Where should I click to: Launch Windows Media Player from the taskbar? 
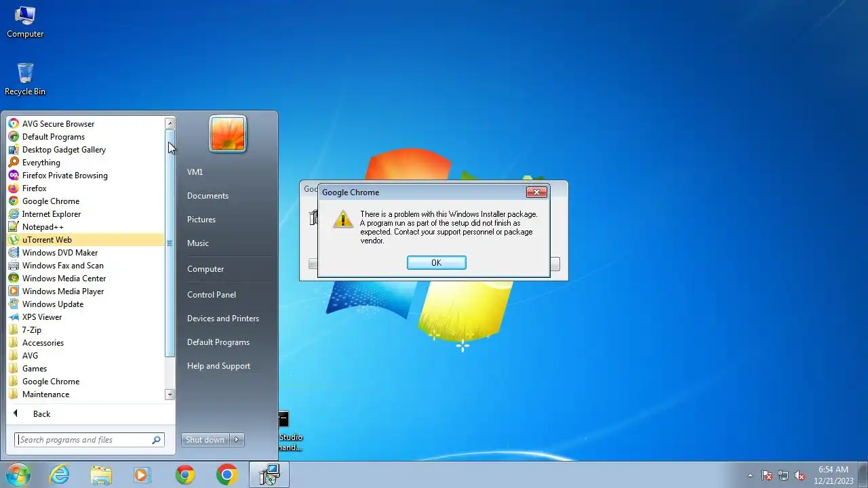pos(142,474)
